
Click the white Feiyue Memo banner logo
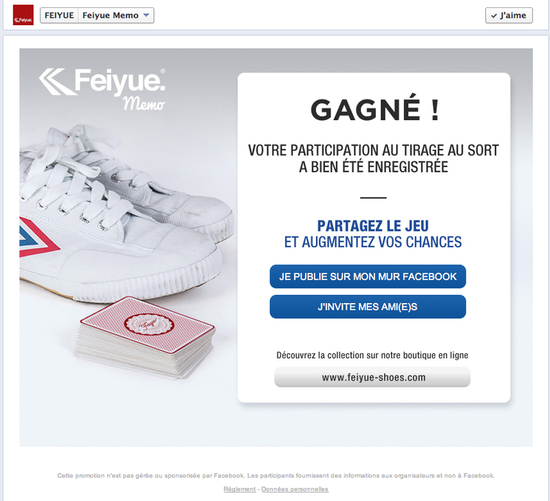click(102, 89)
